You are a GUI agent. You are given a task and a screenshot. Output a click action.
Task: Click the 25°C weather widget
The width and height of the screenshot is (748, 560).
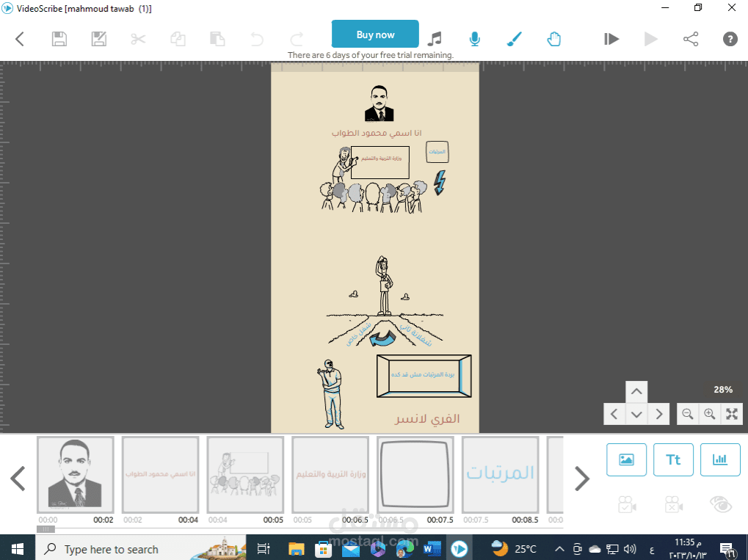pyautogui.click(x=515, y=548)
